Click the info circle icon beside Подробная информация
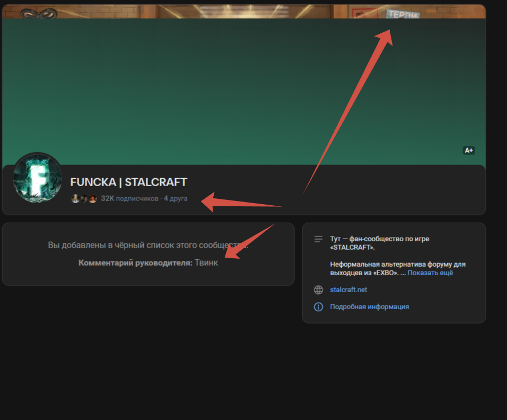The width and height of the screenshot is (507, 420). [319, 307]
